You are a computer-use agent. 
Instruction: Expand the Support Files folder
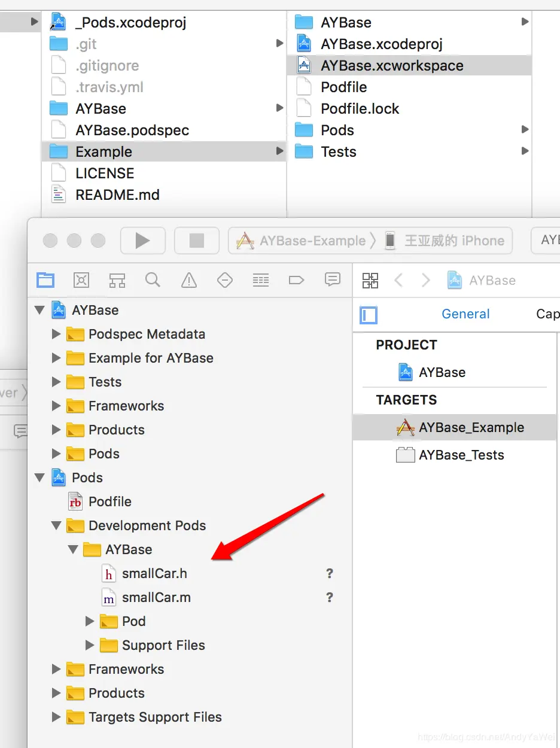tap(90, 645)
